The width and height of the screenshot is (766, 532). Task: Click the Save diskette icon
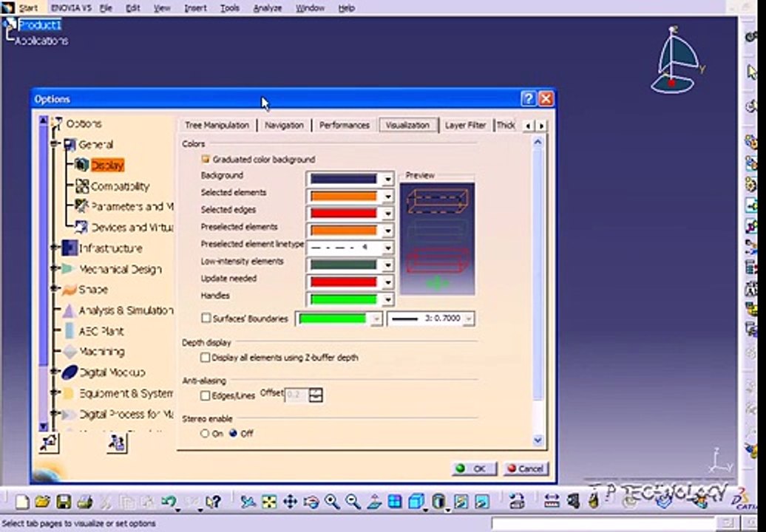click(64, 502)
